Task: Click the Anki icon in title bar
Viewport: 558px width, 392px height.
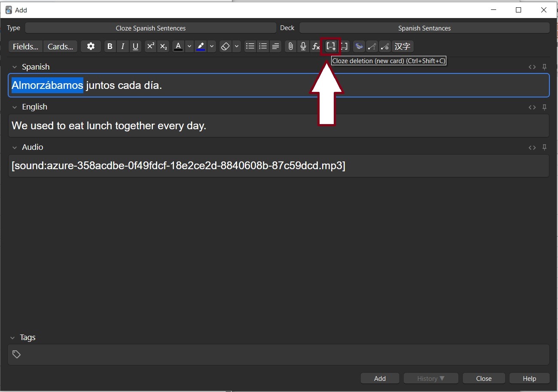Action: (9, 10)
